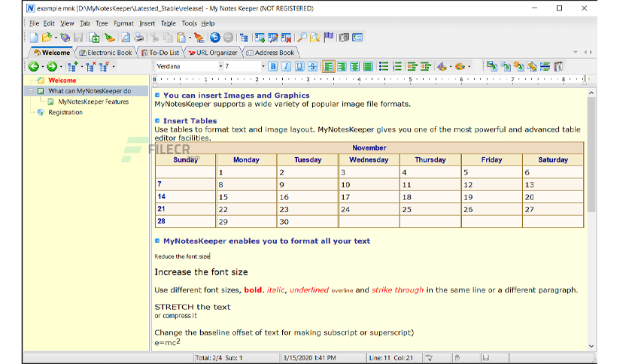The width and height of the screenshot is (629, 364).
Task: Toggle Underline formatting
Action: click(x=299, y=66)
